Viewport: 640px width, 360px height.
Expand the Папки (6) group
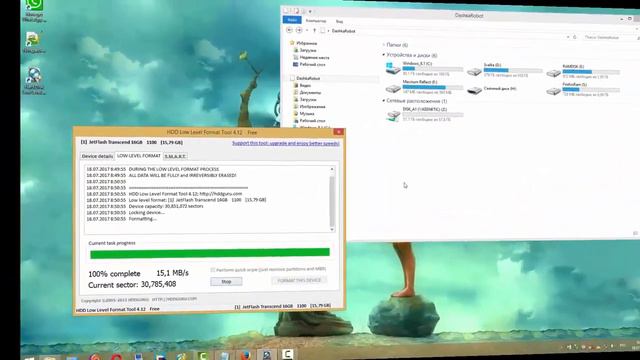384,44
